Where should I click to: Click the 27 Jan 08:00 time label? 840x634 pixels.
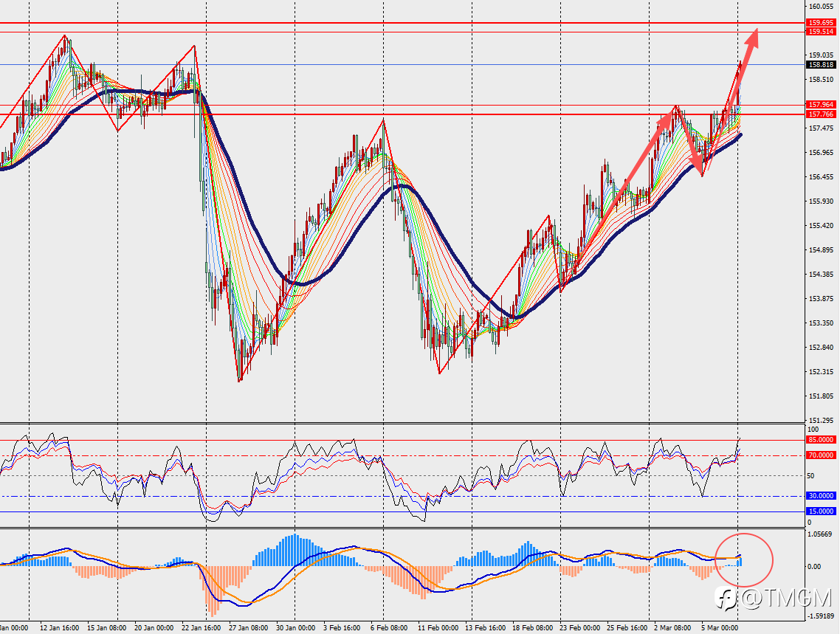(x=248, y=627)
